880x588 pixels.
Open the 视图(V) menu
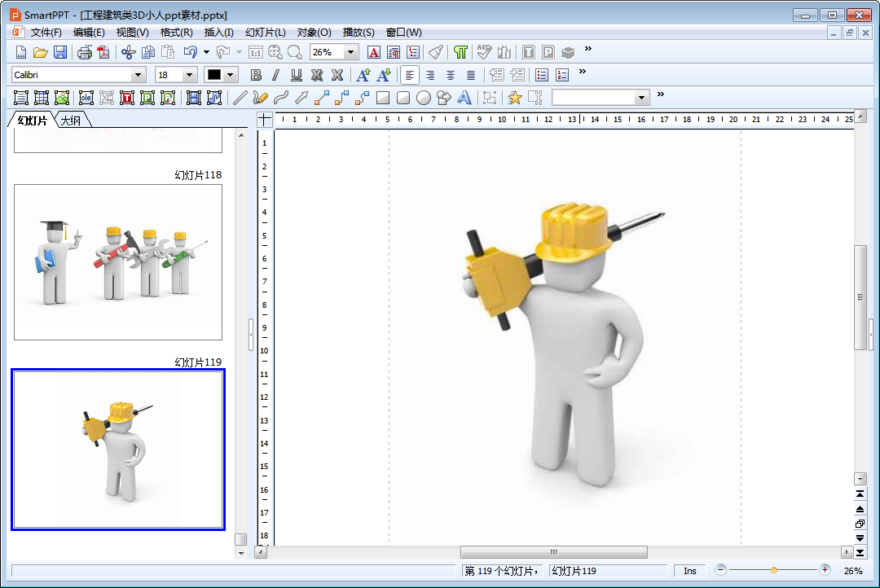(x=133, y=33)
